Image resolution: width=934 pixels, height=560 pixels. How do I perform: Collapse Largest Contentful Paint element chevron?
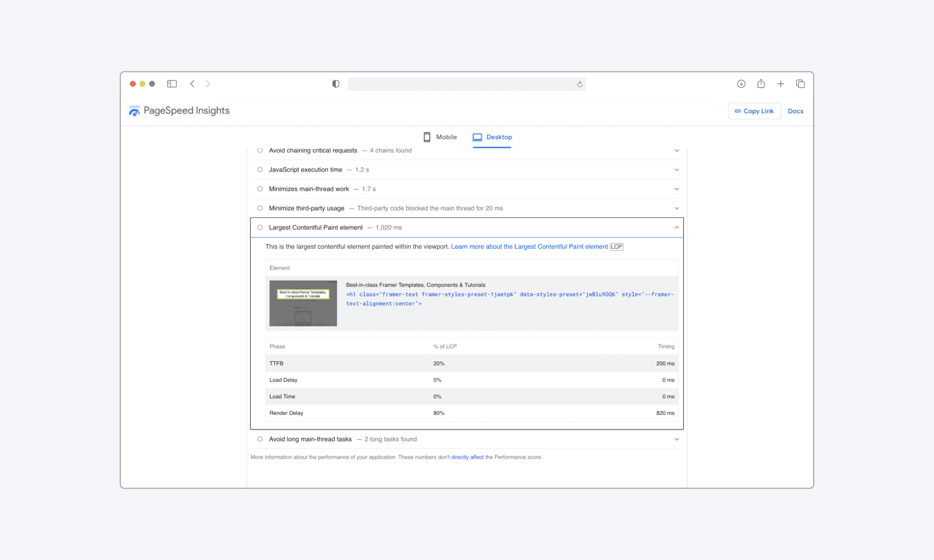tap(677, 228)
